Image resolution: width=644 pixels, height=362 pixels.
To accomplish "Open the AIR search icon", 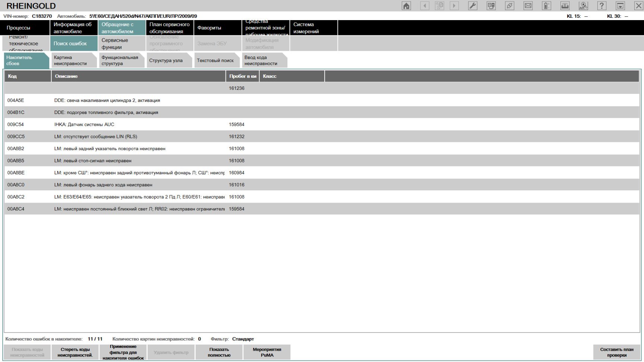I will pyautogui.click(x=583, y=6).
